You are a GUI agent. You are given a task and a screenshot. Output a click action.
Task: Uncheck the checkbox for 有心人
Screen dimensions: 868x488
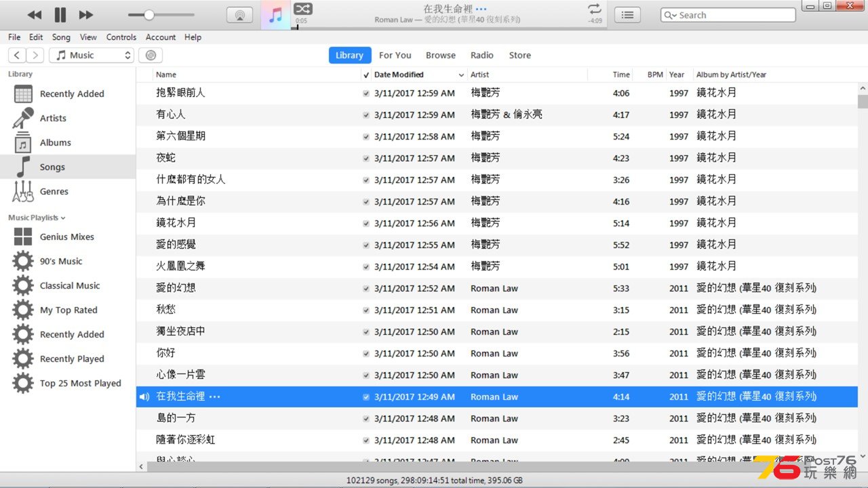(366, 115)
